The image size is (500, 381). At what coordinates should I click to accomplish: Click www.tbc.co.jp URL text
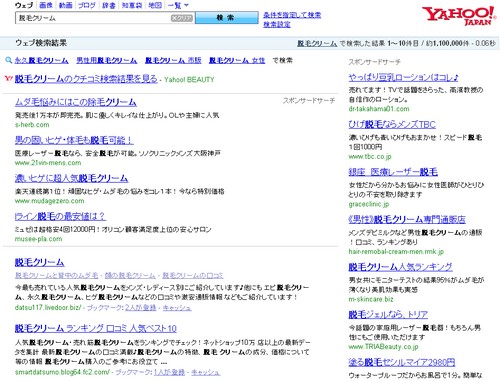point(370,156)
